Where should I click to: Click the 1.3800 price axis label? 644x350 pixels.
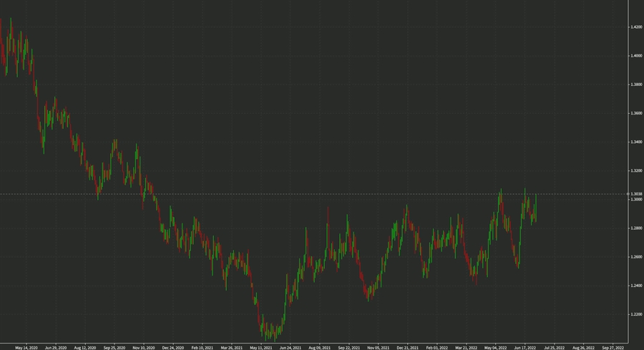click(x=636, y=84)
